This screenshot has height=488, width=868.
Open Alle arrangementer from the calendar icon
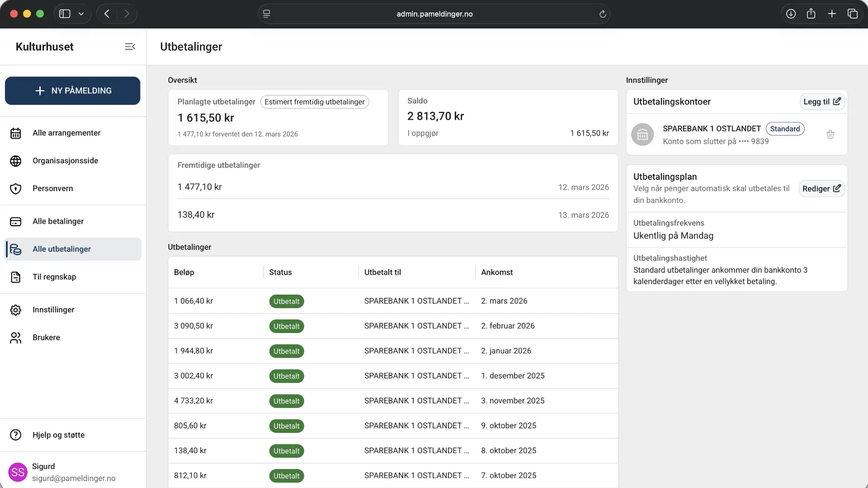coord(16,133)
